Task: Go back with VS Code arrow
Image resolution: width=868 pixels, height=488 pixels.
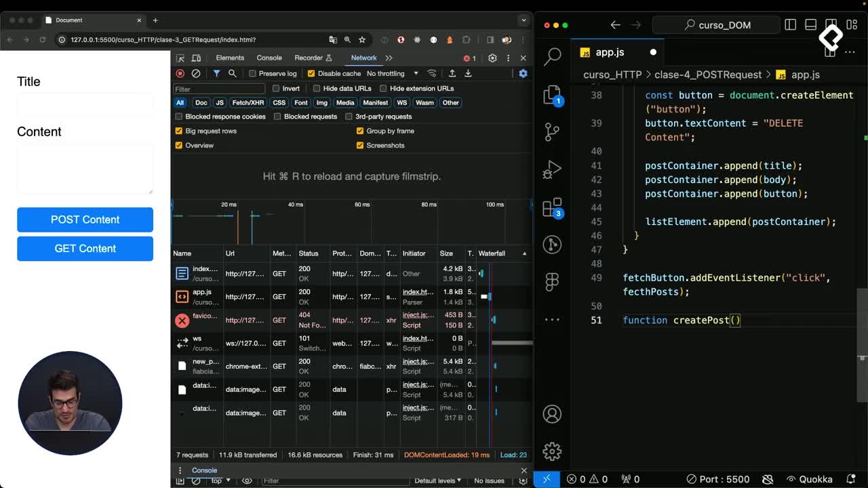Action: coord(615,25)
